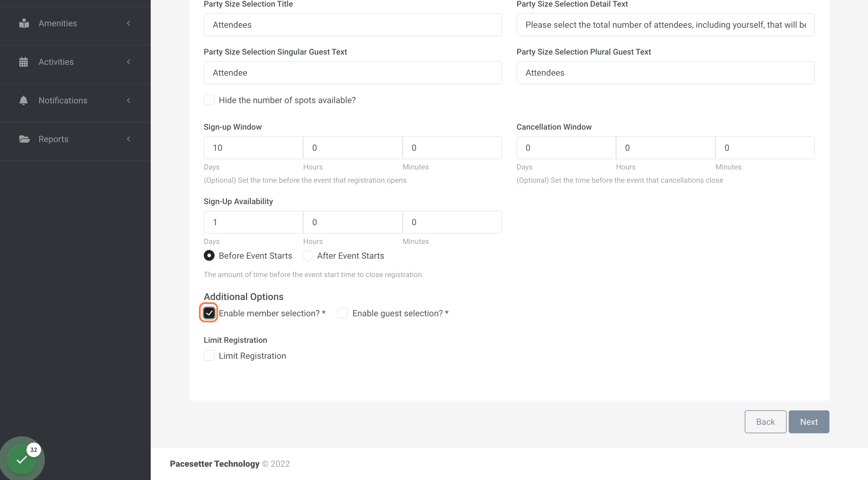Select After Event Starts radio option

(307, 255)
